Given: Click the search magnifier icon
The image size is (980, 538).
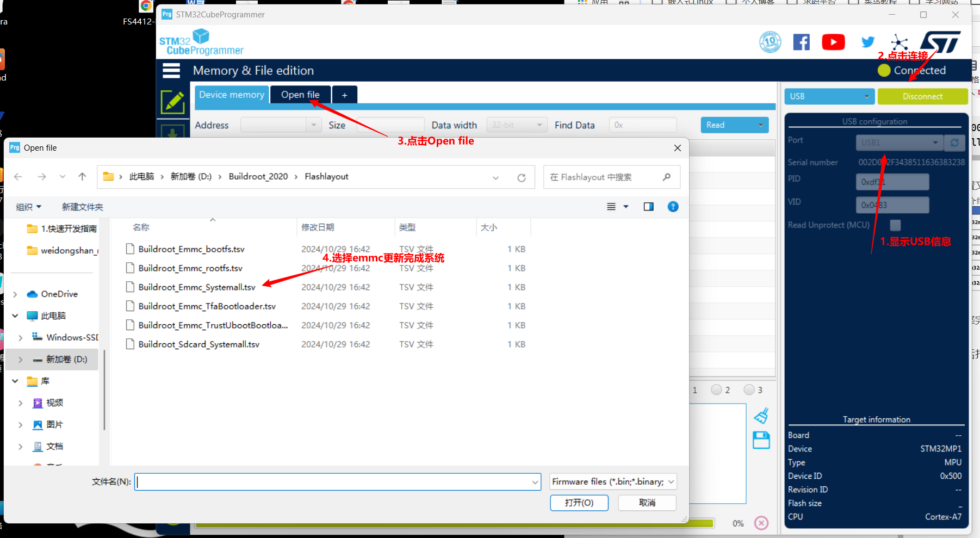Looking at the screenshot, I should pyautogui.click(x=667, y=177).
